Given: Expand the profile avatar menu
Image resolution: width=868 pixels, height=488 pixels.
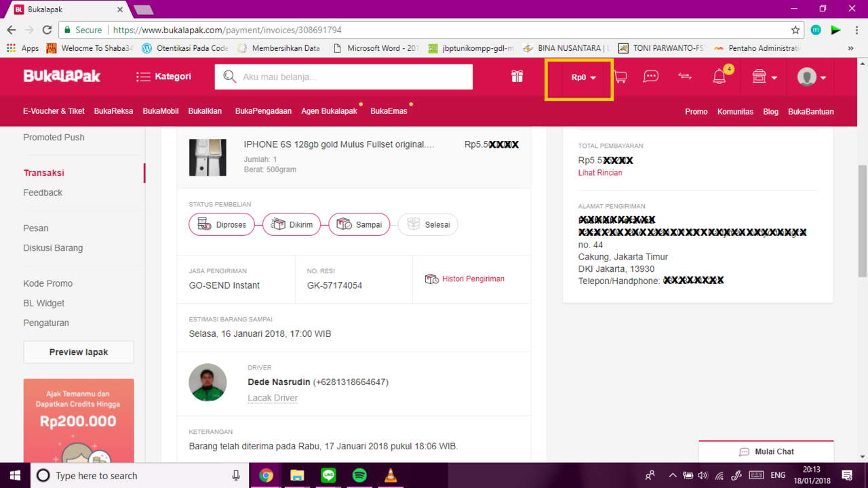Looking at the screenshot, I should pyautogui.click(x=812, y=77).
